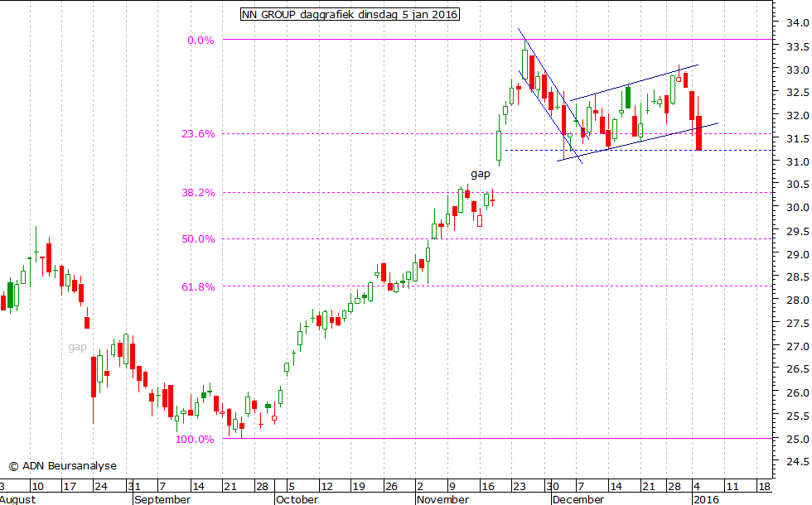Click the date tick 17 in August
Viewport: 812px width, 505px height.
pyautogui.click(x=70, y=487)
